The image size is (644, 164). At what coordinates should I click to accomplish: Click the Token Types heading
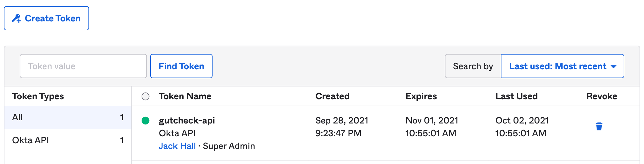38,96
